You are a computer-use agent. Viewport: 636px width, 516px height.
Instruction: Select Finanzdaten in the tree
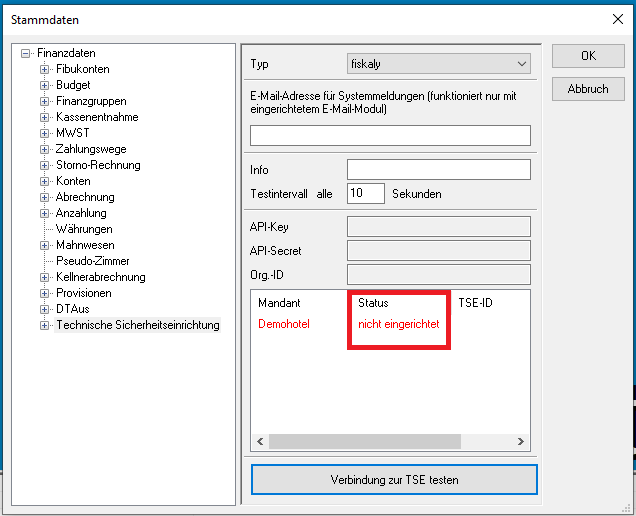pyautogui.click(x=66, y=53)
